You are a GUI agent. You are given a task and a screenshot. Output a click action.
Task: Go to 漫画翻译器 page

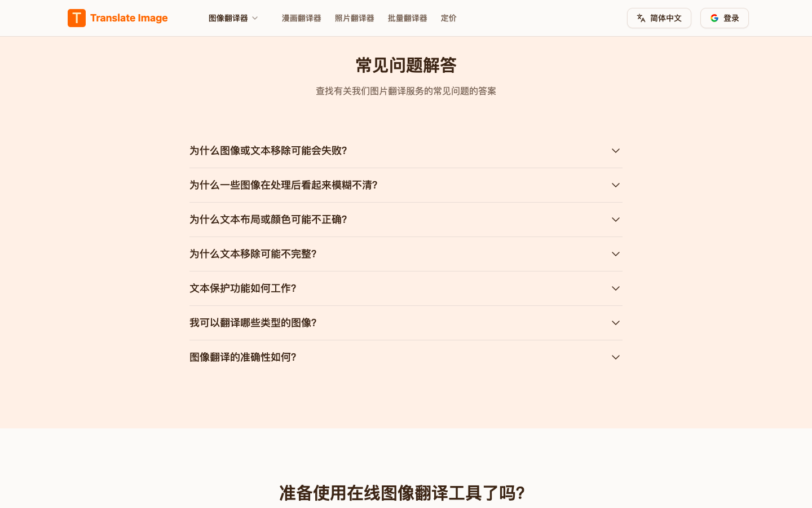pyautogui.click(x=302, y=18)
